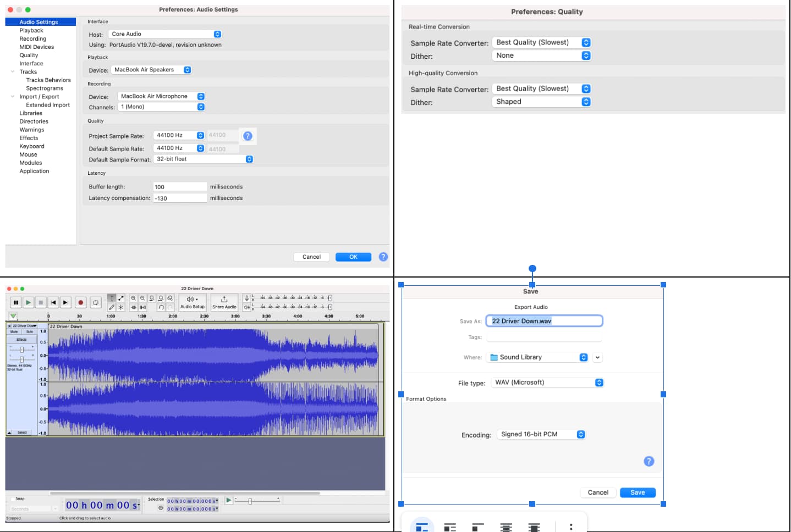Solo the 22 Driver Down track
Viewport: 791px width, 532px height.
coord(30,332)
